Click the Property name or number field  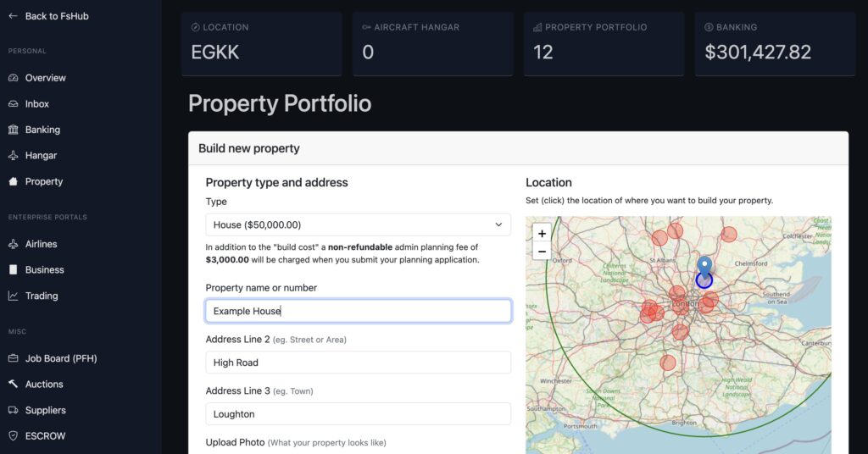coord(358,311)
